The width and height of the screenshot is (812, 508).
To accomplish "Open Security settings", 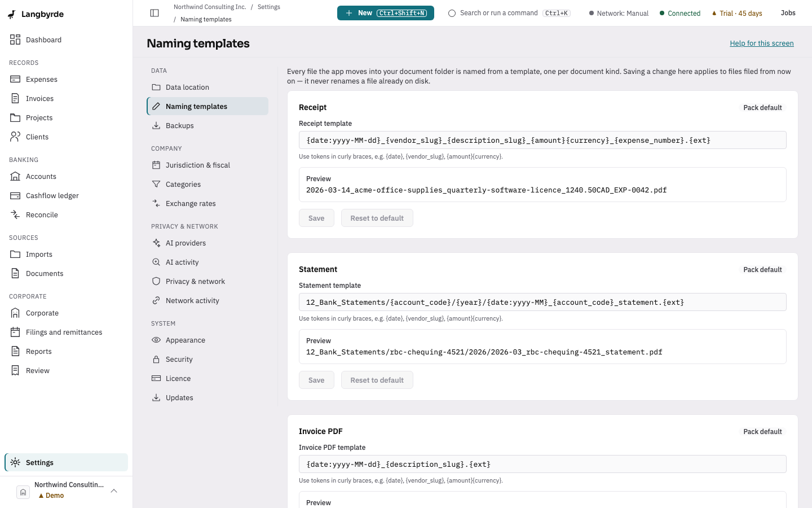I will coord(208,360).
